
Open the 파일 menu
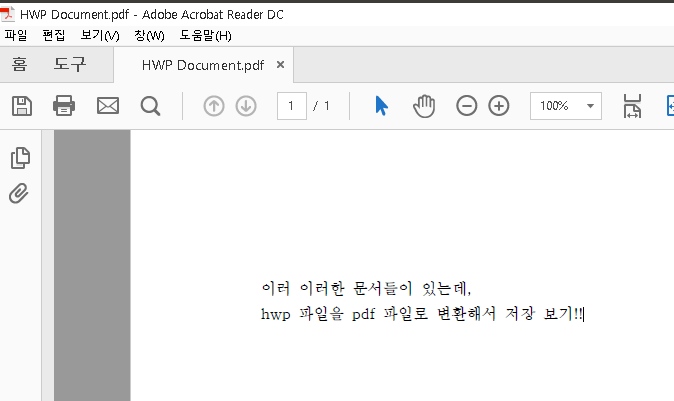16,35
